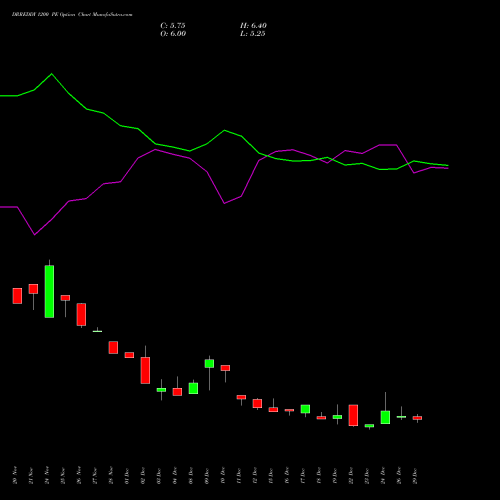
Task: Click the large red candlestick above 22 Dec
Action: click(x=353, y=415)
